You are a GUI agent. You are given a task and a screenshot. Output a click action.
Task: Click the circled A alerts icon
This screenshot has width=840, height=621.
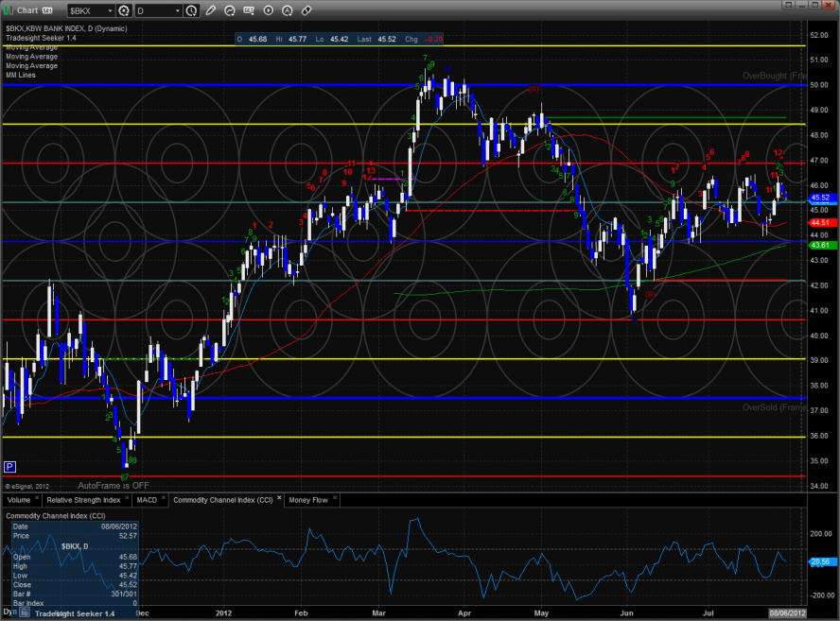(288, 10)
